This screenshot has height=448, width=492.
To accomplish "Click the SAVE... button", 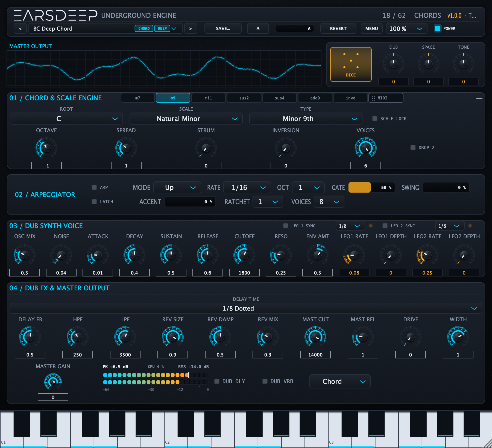I will (223, 28).
